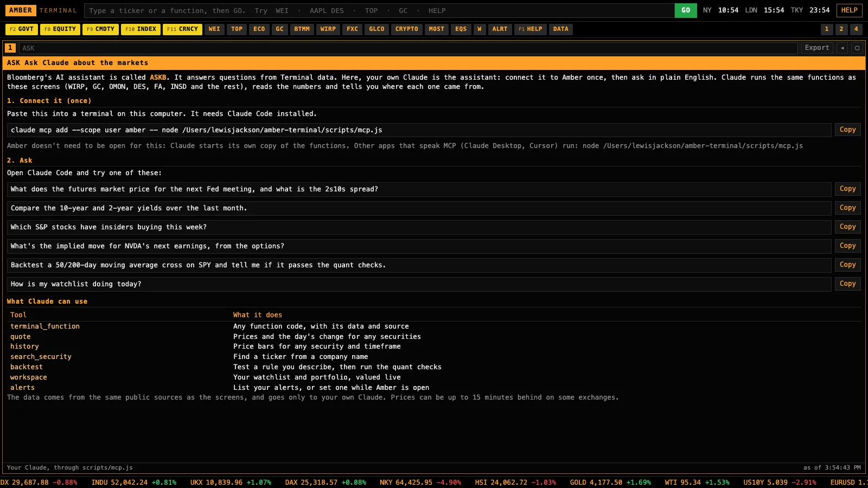
Task: Open the HELP button at top right
Action: tap(849, 10)
